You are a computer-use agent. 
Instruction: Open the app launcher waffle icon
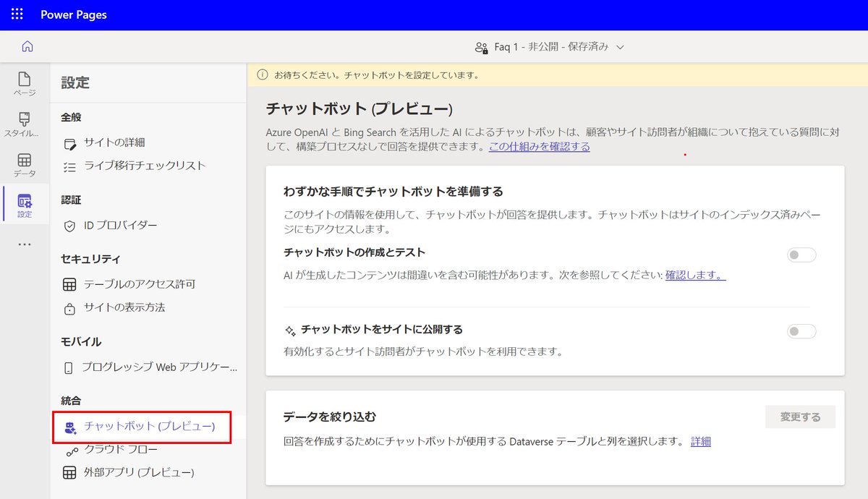click(x=17, y=14)
